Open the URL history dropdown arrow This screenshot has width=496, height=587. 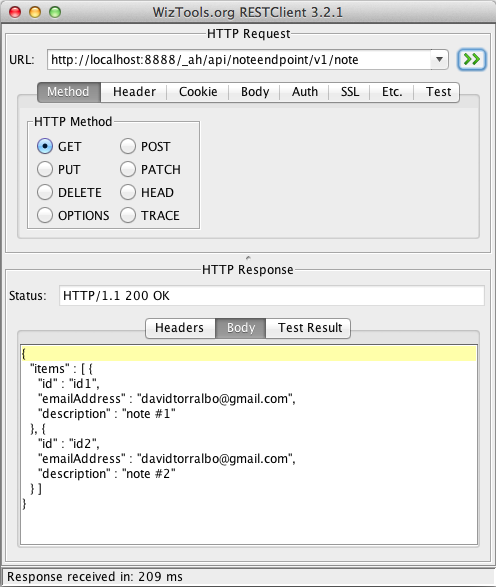tap(439, 60)
